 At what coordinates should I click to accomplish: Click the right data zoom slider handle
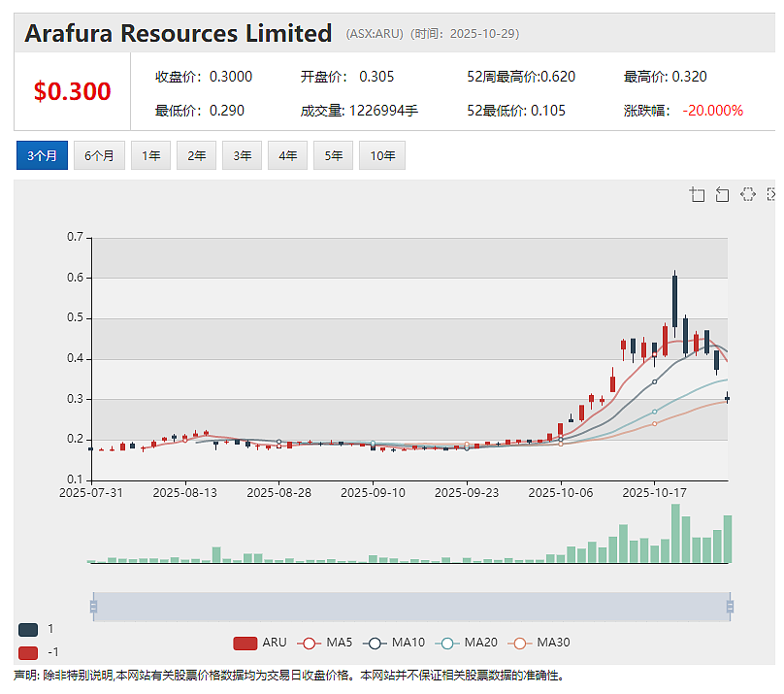[730, 607]
